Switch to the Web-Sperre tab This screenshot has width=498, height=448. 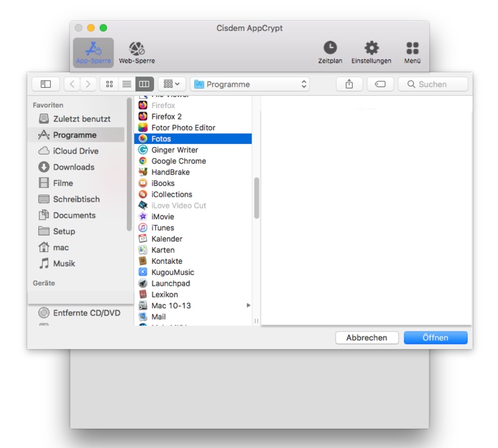pyautogui.click(x=137, y=53)
